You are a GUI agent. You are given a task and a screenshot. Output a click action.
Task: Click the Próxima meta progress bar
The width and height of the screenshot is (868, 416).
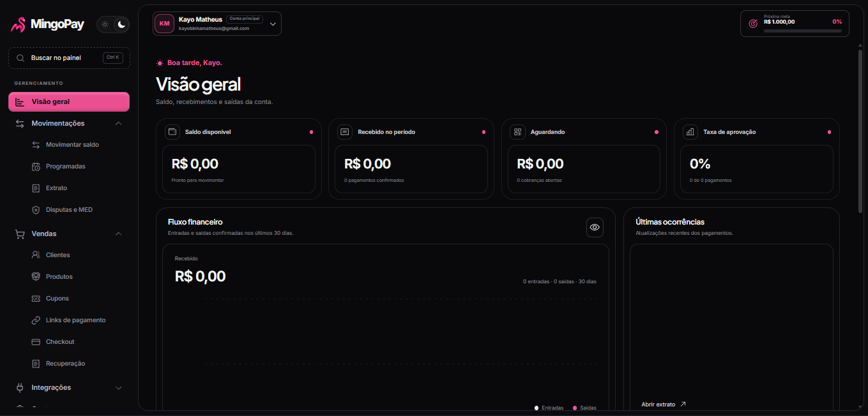point(803,31)
